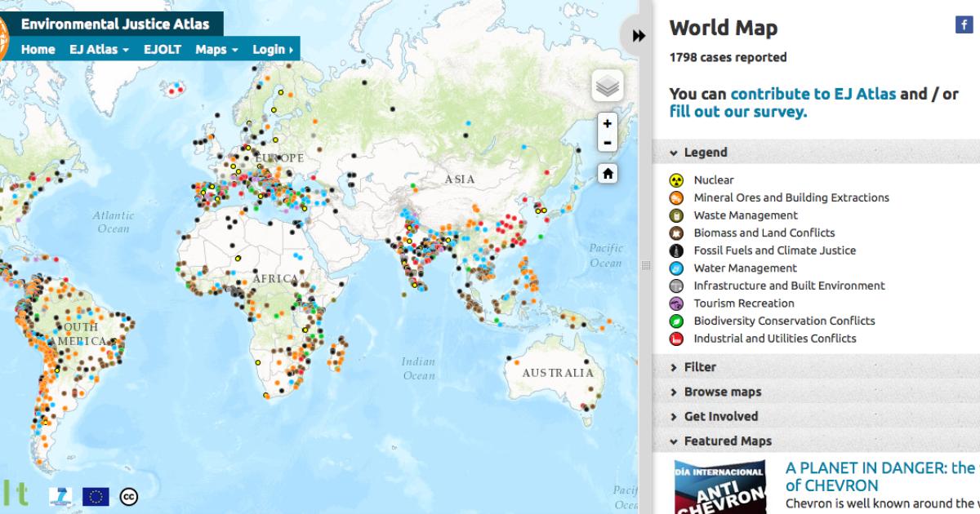Go to the Home page
This screenshot has height=514, width=980.
pyautogui.click(x=38, y=50)
